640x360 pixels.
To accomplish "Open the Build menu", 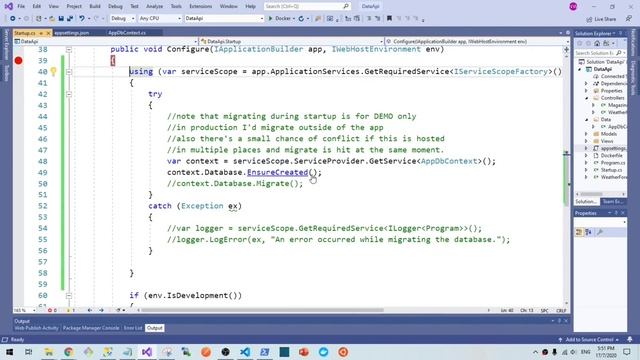I will (x=95, y=7).
